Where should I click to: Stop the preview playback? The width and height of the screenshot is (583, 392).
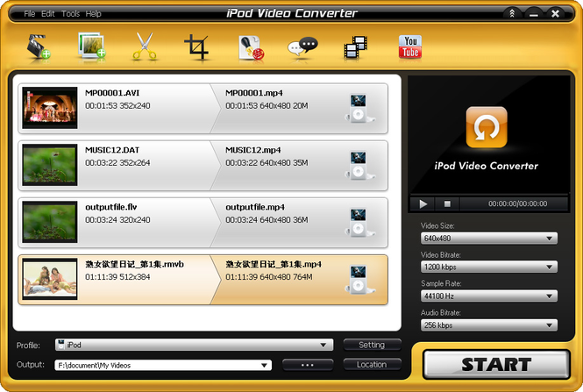point(448,203)
